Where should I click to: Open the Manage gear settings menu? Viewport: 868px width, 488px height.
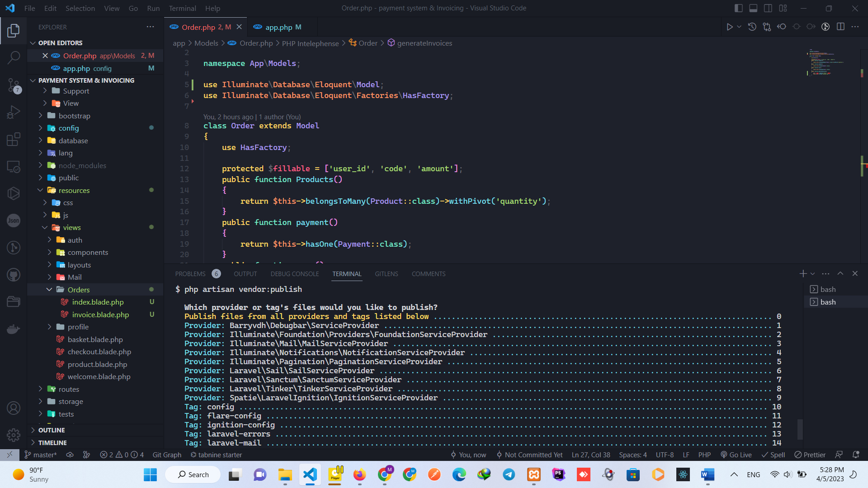[14, 435]
